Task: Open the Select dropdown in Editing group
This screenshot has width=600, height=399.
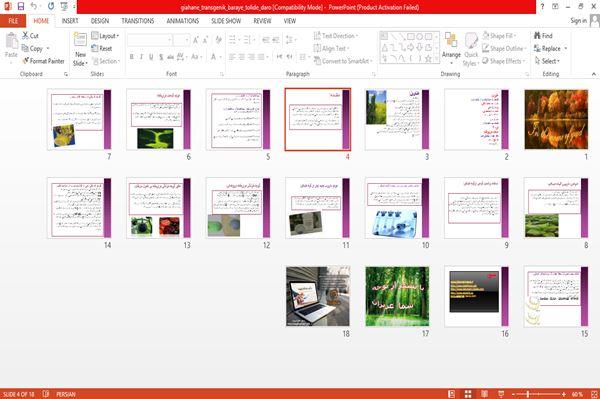Action: 547,61
